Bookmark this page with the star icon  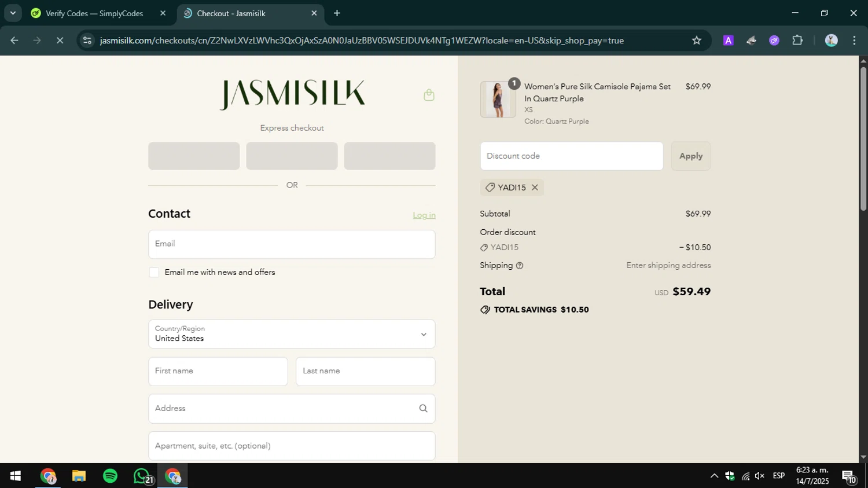pos(697,41)
